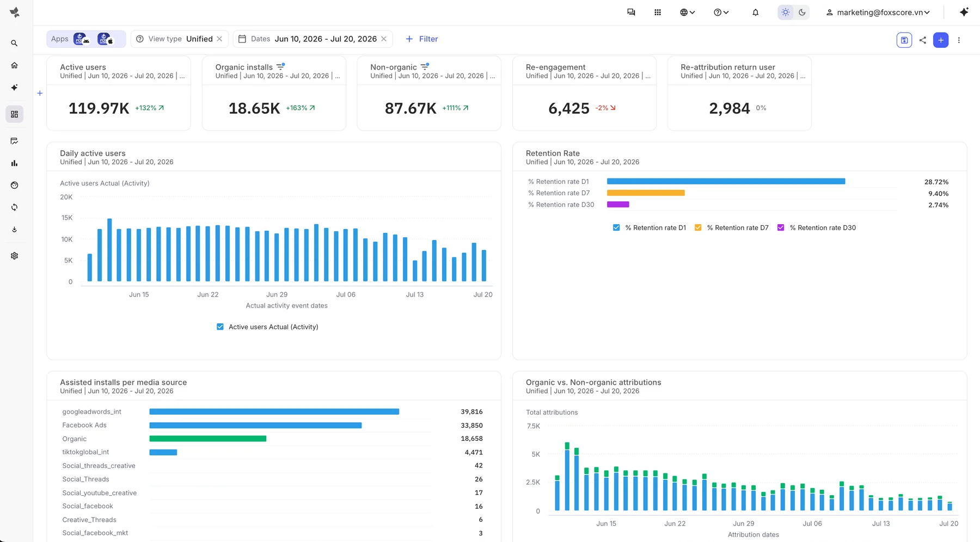
Task: Click the save dashboard disk icon
Action: (x=904, y=40)
